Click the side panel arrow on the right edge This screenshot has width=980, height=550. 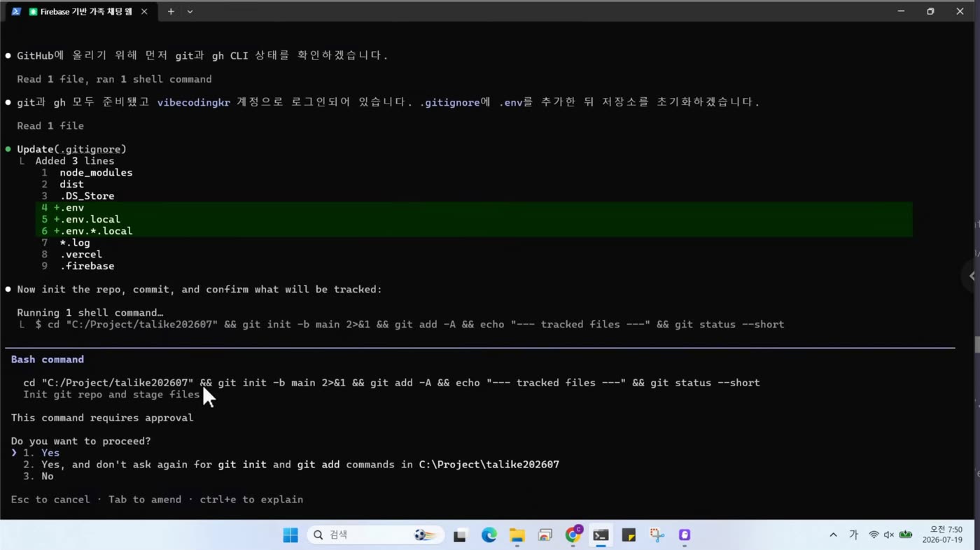coord(972,276)
